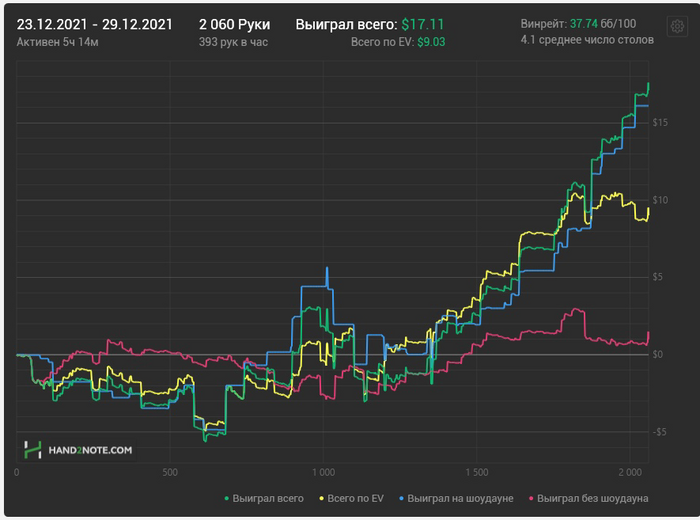Toggle the 'Выиграл без шоудауна' legend series
Image resolution: width=700 pixels, height=520 pixels.
point(588,498)
